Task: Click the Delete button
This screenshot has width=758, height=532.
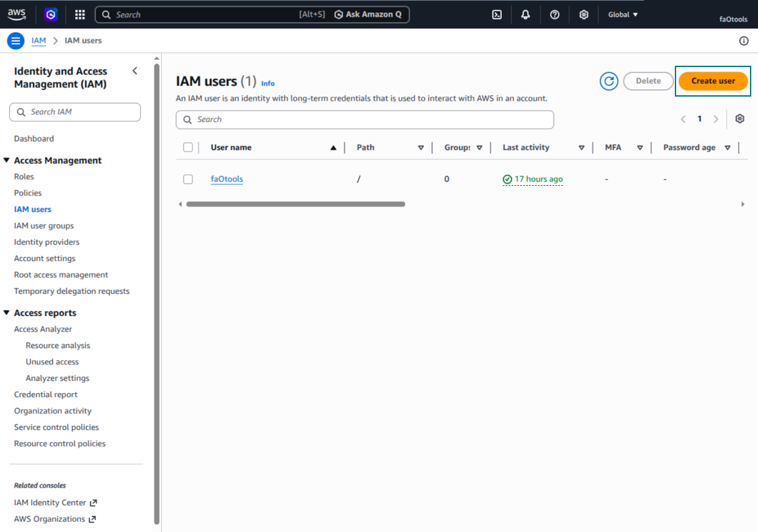Action: coord(648,81)
